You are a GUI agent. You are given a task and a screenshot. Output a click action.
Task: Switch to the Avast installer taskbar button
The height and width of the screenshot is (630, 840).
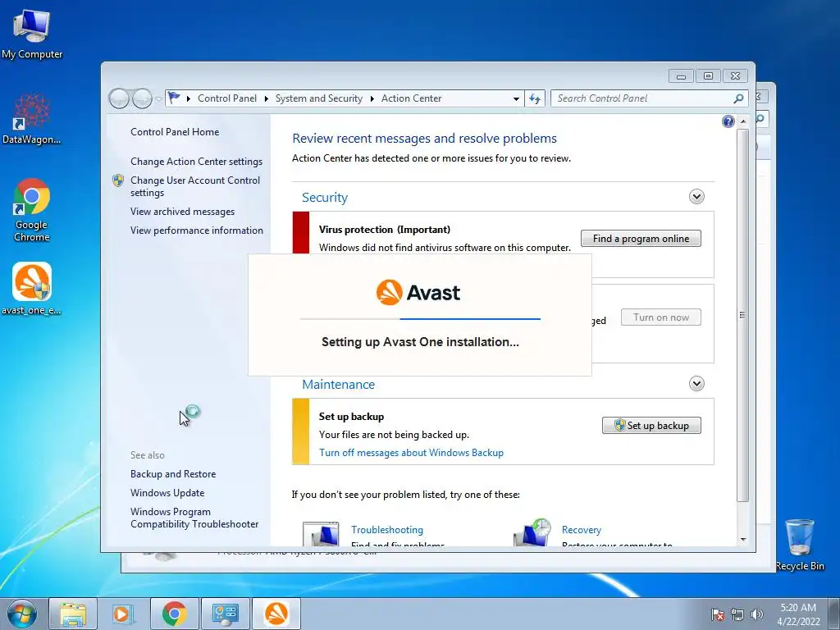(x=276, y=614)
